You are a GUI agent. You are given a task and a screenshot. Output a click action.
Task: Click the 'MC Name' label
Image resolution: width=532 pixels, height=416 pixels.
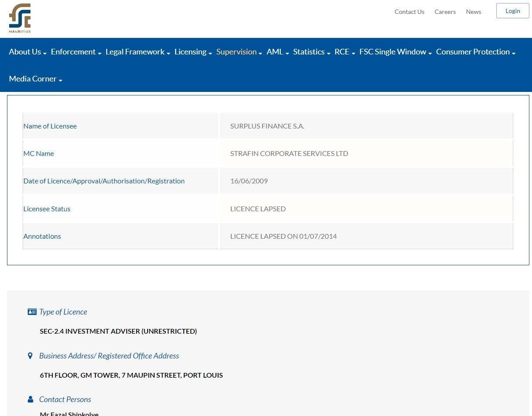coord(39,154)
